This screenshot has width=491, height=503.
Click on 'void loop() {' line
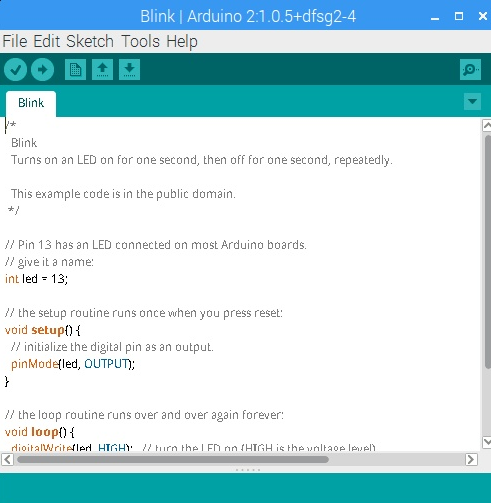pos(40,432)
